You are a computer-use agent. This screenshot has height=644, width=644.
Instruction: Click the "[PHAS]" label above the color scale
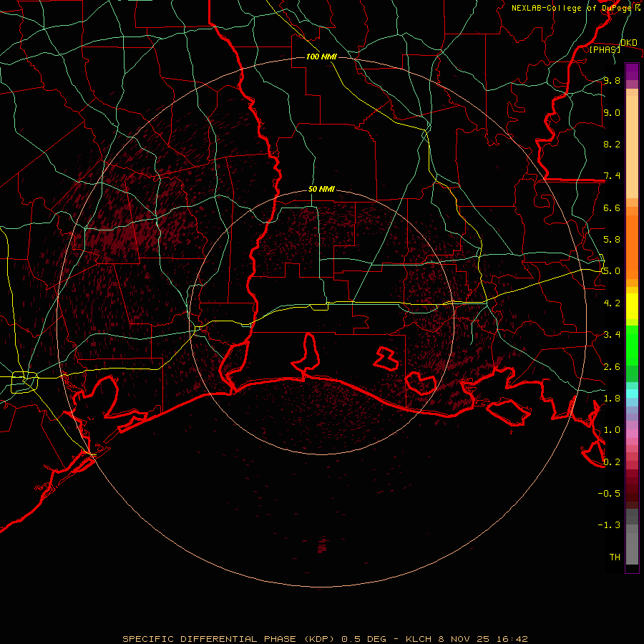pos(605,49)
